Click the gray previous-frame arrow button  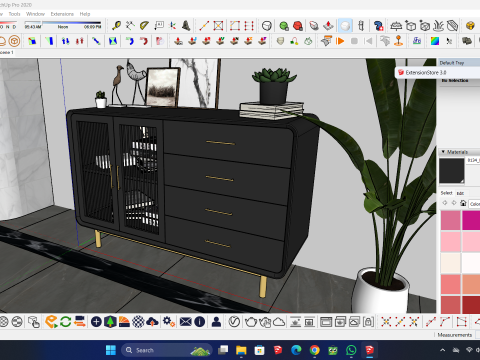pyautogui.click(x=368, y=41)
